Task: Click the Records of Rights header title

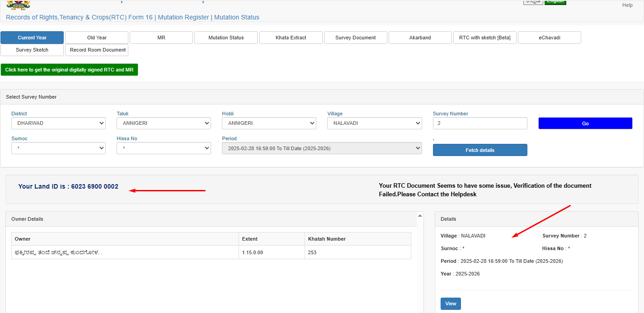Action: 132,17
